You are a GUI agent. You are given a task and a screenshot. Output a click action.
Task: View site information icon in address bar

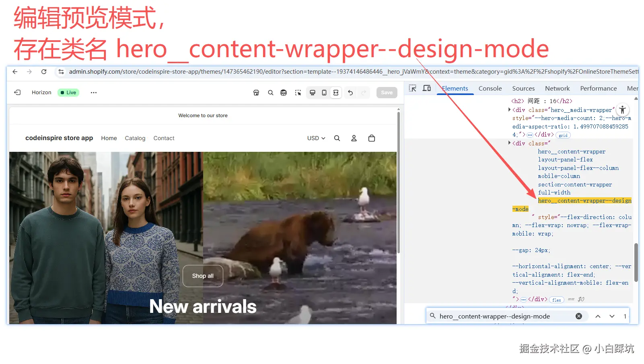[x=61, y=72]
